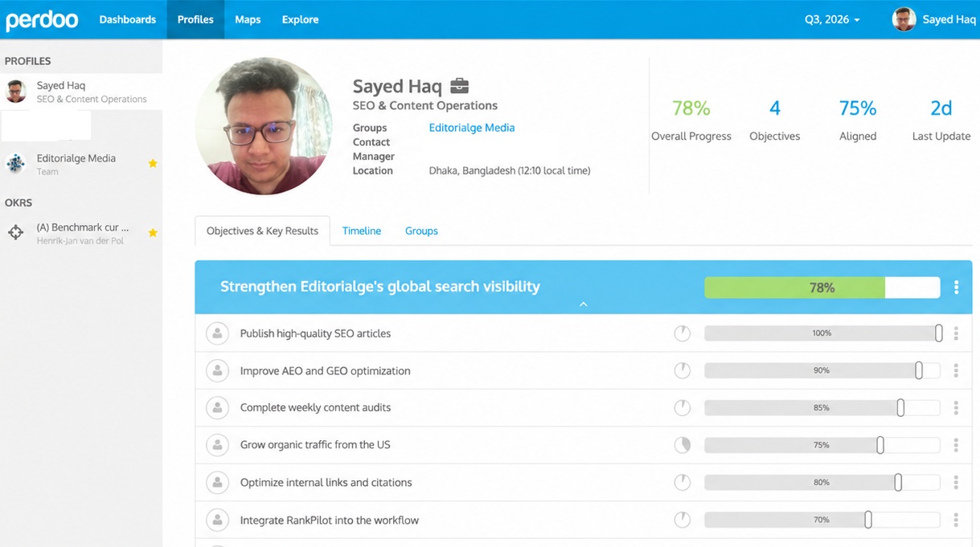Image resolution: width=980 pixels, height=547 pixels.
Task: Click the Editorialge Media team icon
Action: tap(16, 164)
